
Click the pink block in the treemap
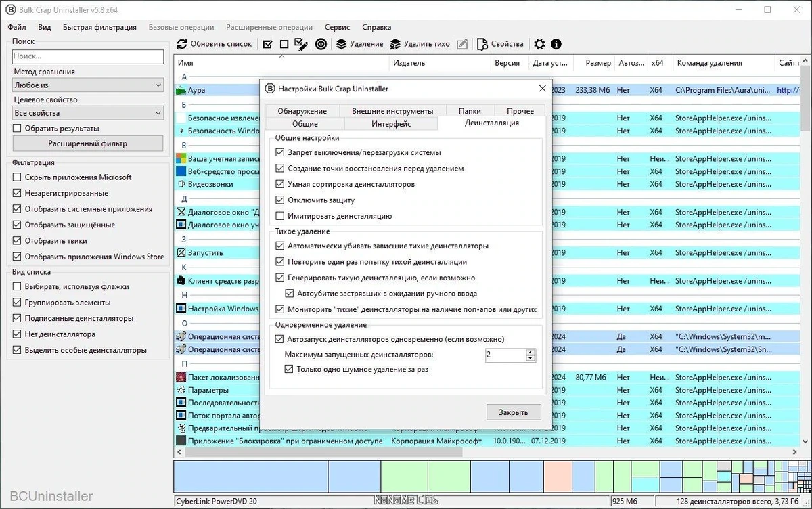[x=558, y=477]
